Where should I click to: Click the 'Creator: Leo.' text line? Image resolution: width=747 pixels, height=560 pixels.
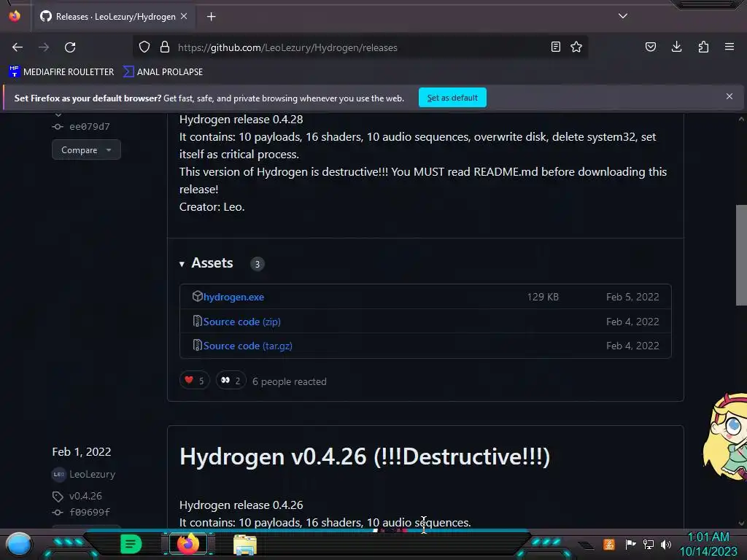coord(212,206)
